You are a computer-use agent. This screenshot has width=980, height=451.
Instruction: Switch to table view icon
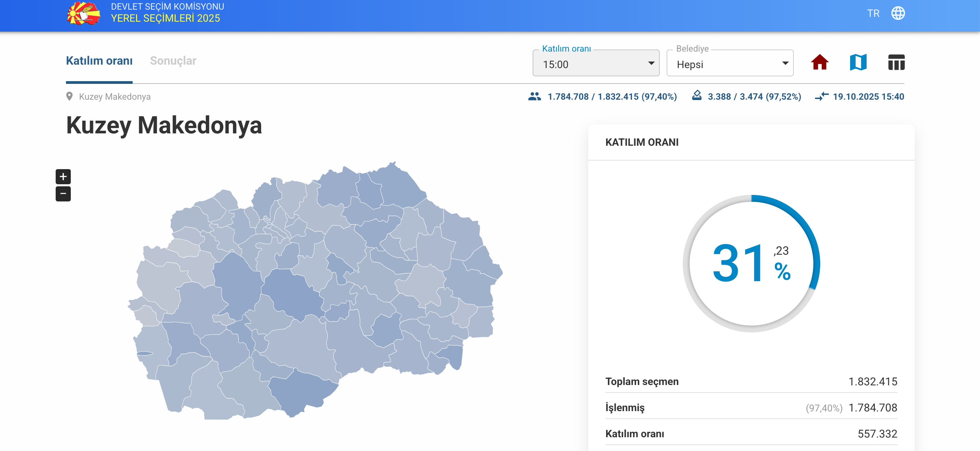tap(896, 63)
